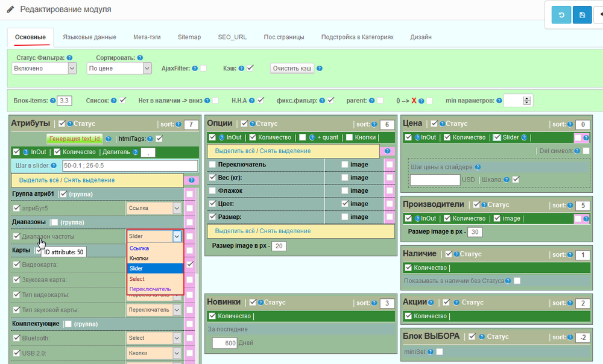Screen dimensions: 603x364
Task: Click help icon beside фикс.фильтр
Action: (x=322, y=100)
